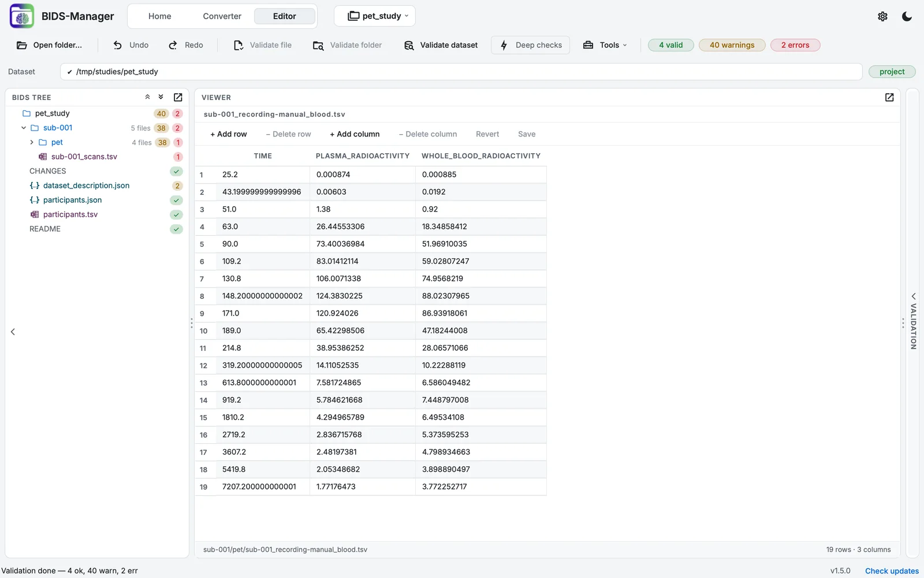Add a new column to table

coord(355,134)
